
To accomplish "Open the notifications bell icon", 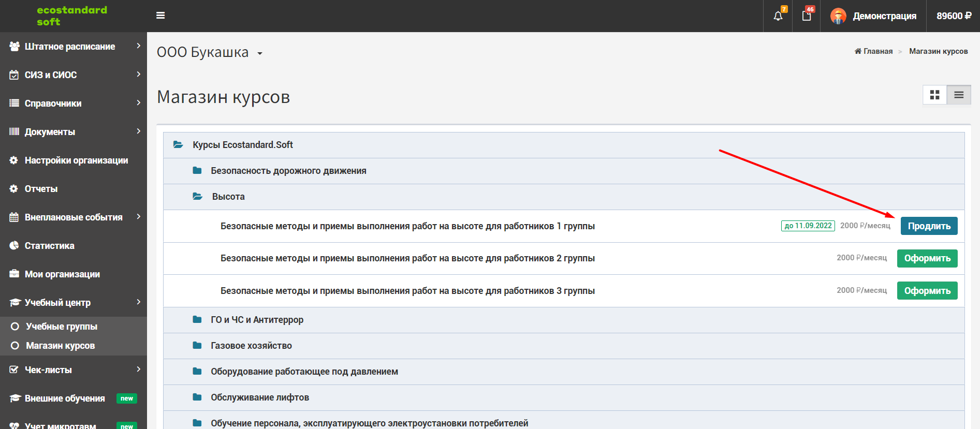I will [x=778, y=16].
